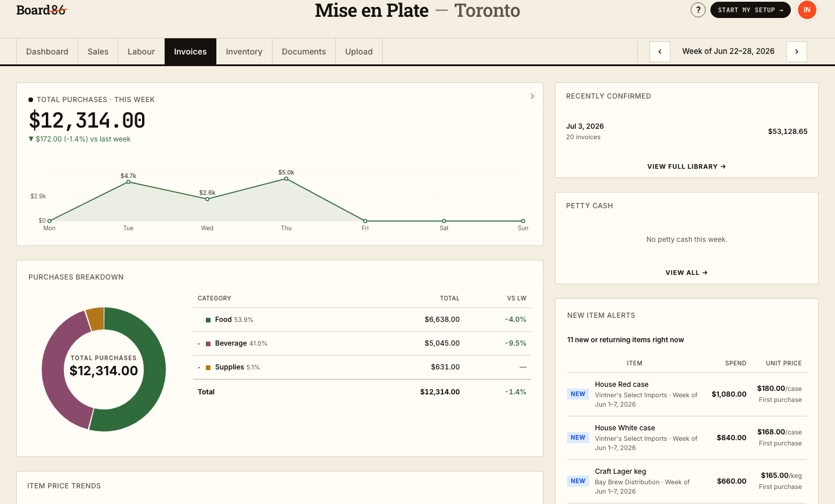Viewport: 835px width, 504px height.
Task: Open the House White case item
Action: (625, 428)
